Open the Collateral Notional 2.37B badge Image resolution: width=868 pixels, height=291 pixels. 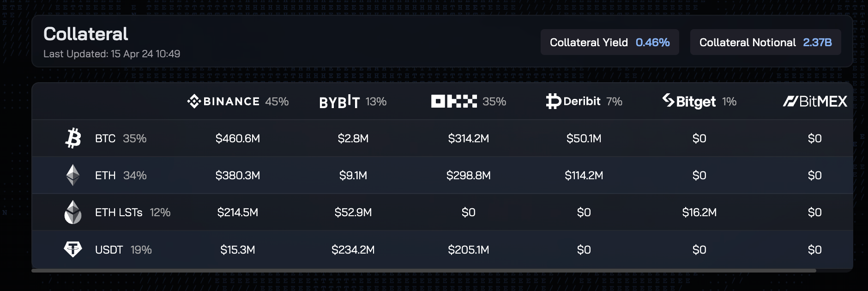[766, 42]
